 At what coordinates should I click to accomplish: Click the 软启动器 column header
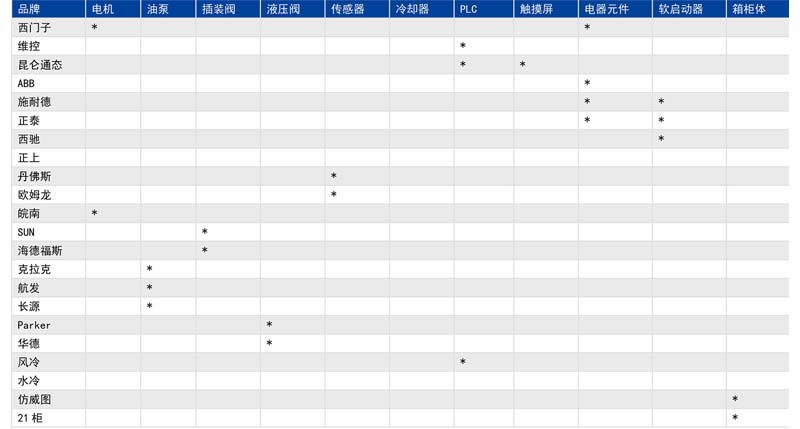pos(680,9)
